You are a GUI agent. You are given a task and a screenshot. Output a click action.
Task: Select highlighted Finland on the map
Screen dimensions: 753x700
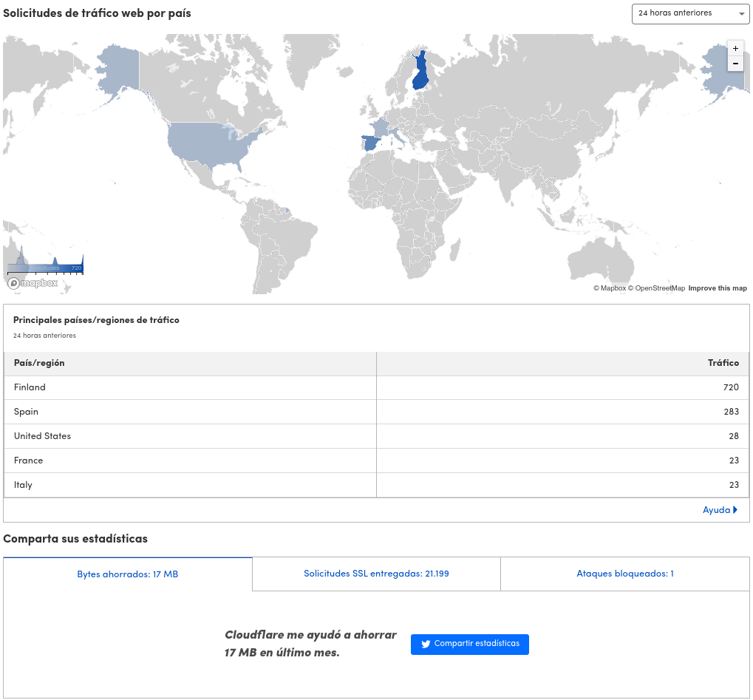click(x=420, y=70)
